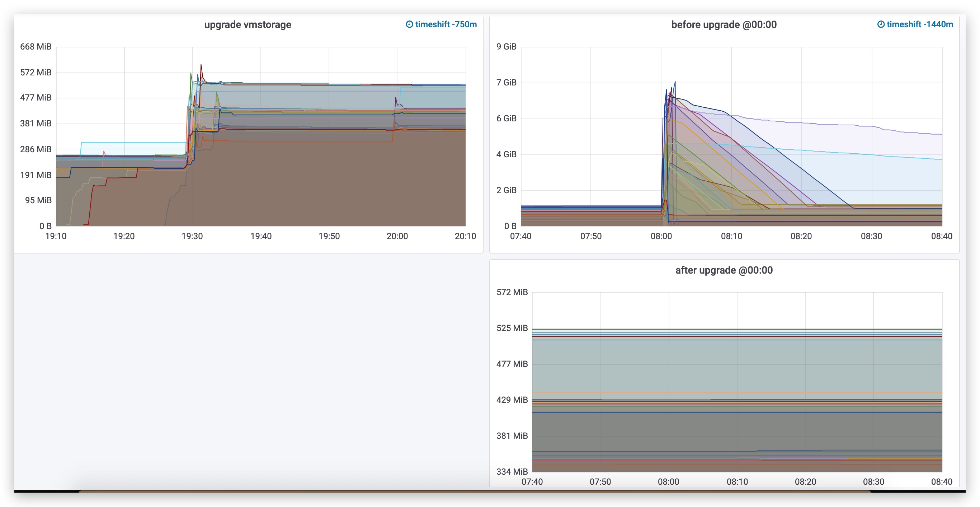The width and height of the screenshot is (980, 507).
Task: Click the '9 GiB' axis label in before upgrade
Action: point(507,46)
